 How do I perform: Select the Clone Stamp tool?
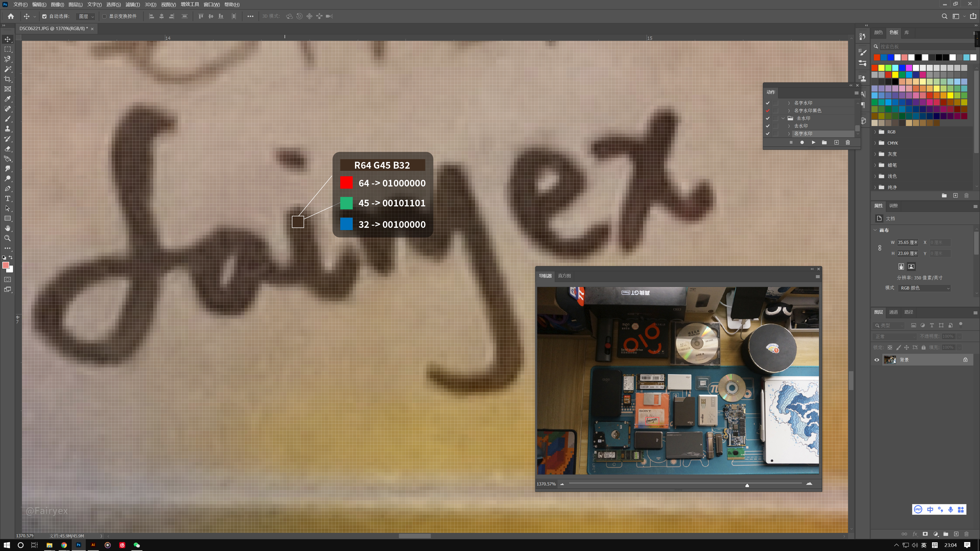pos(8,129)
